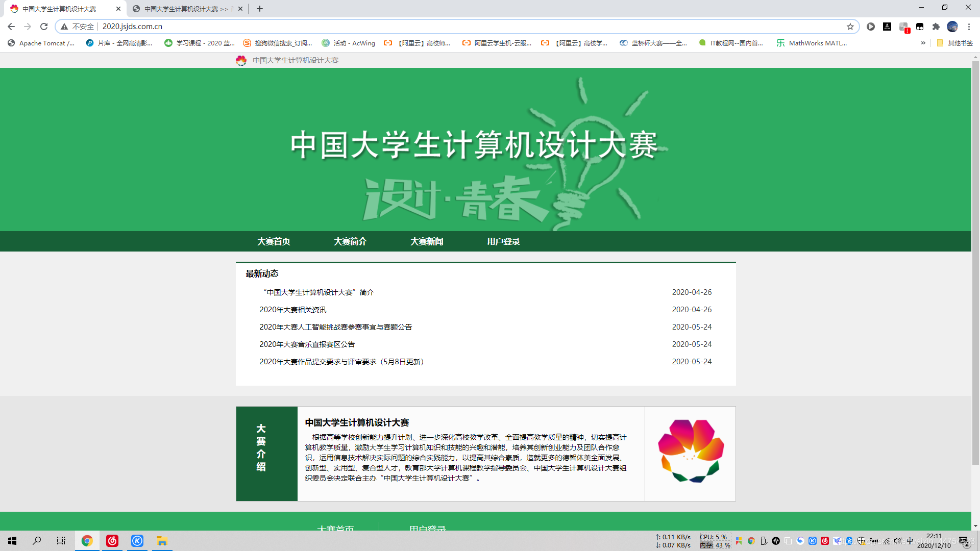Screen dimensions: 980x551
Task: Open the Windows Start menu
Action: [x=12, y=541]
